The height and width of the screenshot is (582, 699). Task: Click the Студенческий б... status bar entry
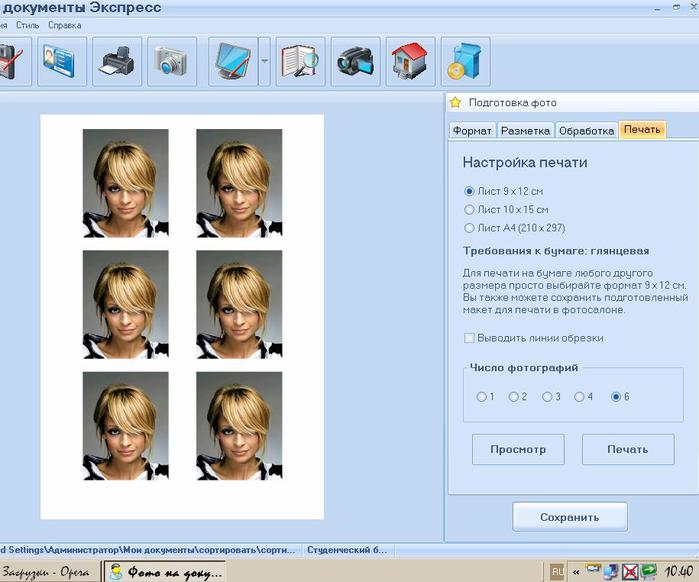pyautogui.click(x=347, y=550)
